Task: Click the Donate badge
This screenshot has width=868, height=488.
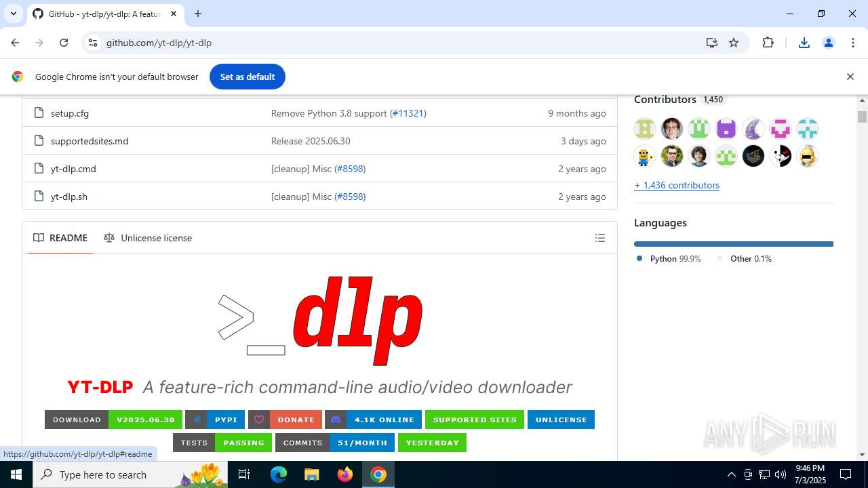Action: [285, 420]
